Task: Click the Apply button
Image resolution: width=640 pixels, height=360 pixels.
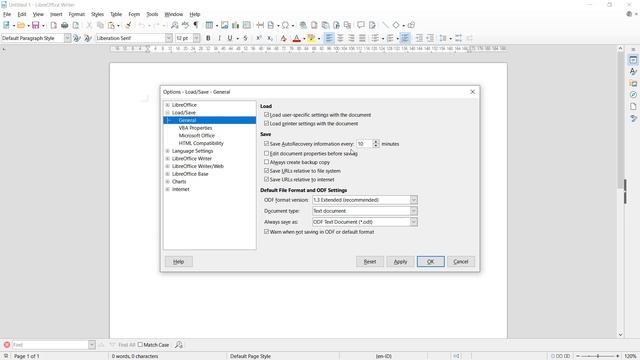Action: [x=400, y=262]
